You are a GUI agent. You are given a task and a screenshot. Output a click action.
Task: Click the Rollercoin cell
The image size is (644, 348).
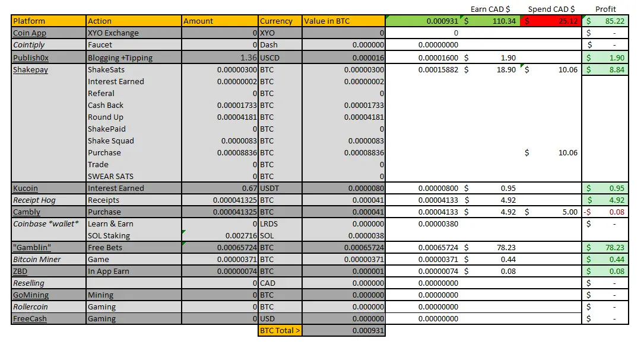pos(49,307)
